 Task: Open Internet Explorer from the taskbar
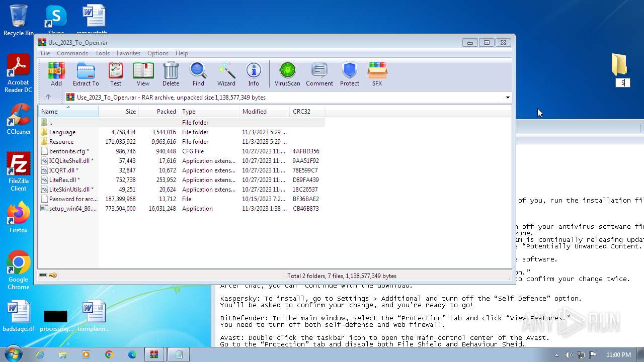pyautogui.click(x=40, y=354)
